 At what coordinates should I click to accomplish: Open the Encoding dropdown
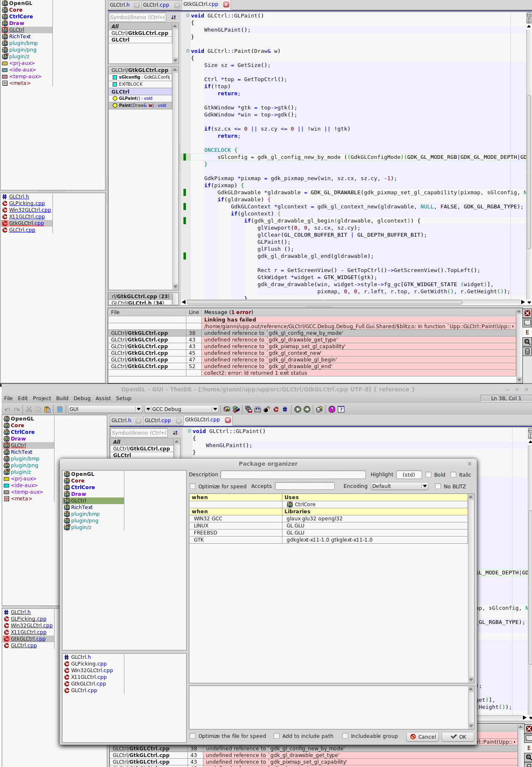(x=399, y=486)
